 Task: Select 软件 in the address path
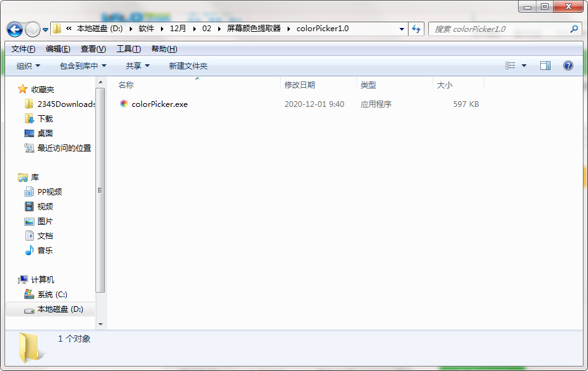click(x=146, y=29)
